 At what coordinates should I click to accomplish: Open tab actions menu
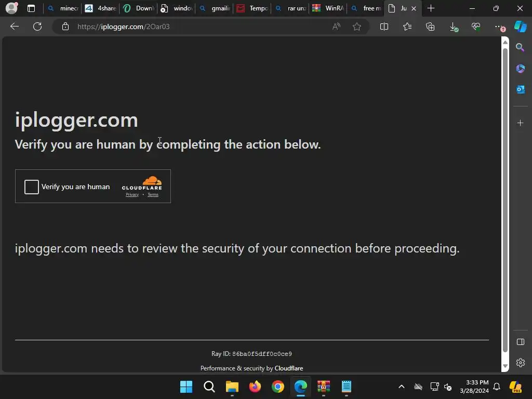31,8
